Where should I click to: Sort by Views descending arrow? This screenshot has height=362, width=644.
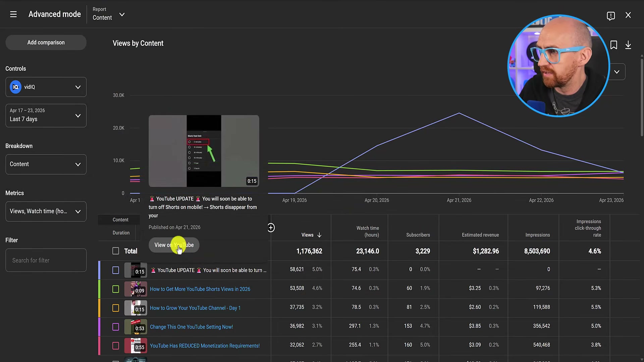(319, 235)
